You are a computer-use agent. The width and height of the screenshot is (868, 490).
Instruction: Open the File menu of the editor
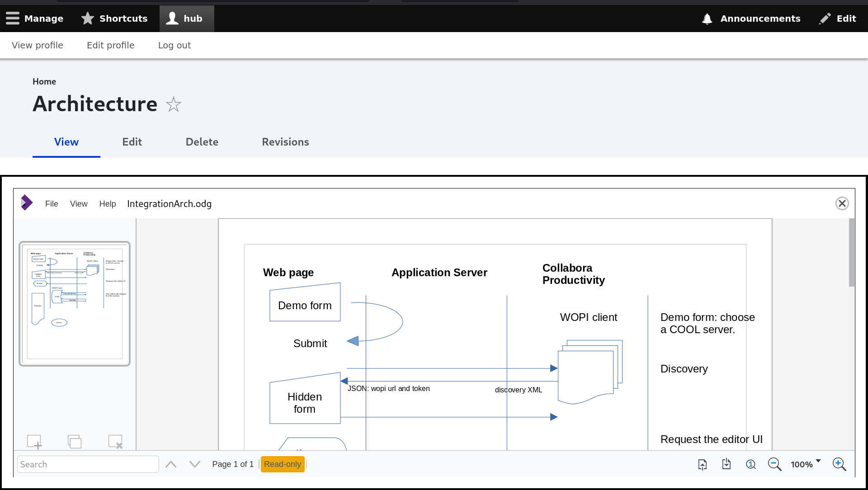[52, 204]
